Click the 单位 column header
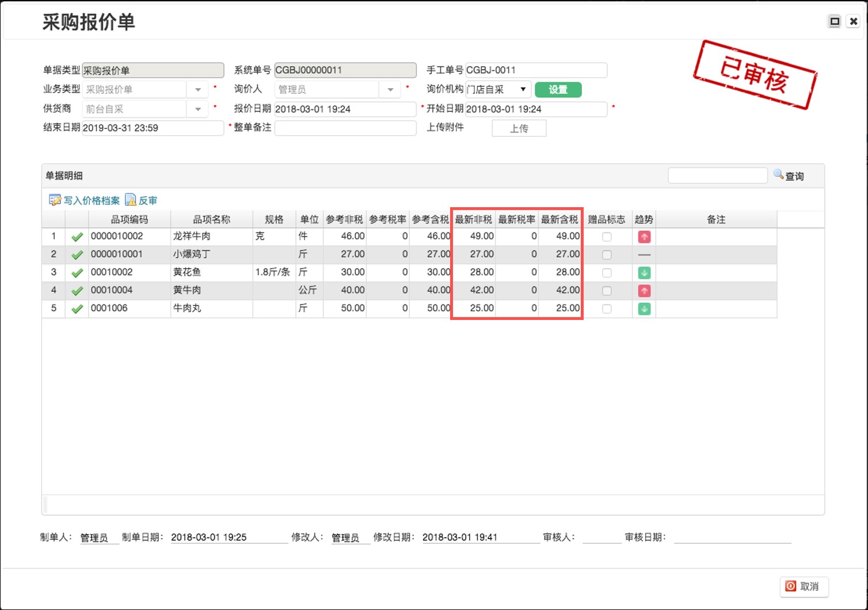The width and height of the screenshot is (868, 610). (x=309, y=219)
